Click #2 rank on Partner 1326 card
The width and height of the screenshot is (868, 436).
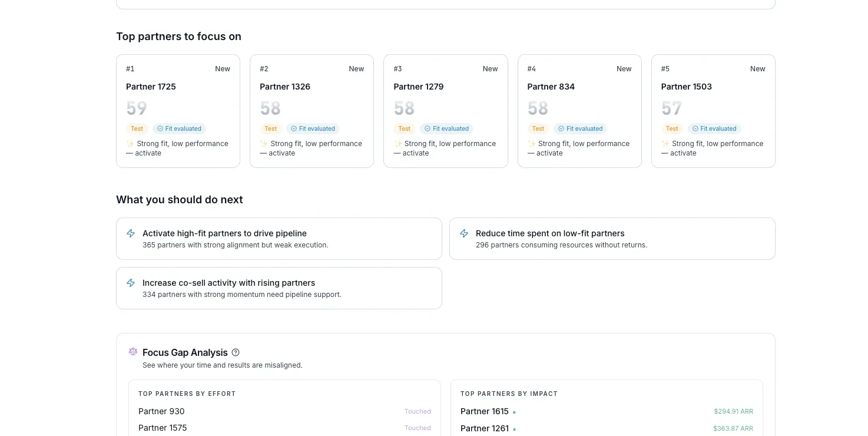264,69
